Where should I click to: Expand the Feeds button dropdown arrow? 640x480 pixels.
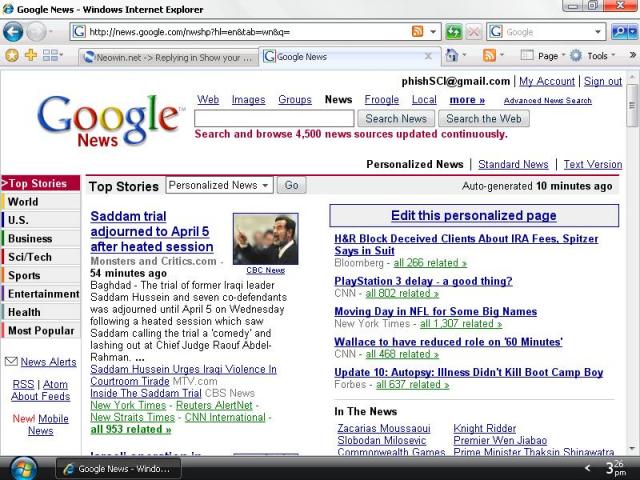pos(502,55)
